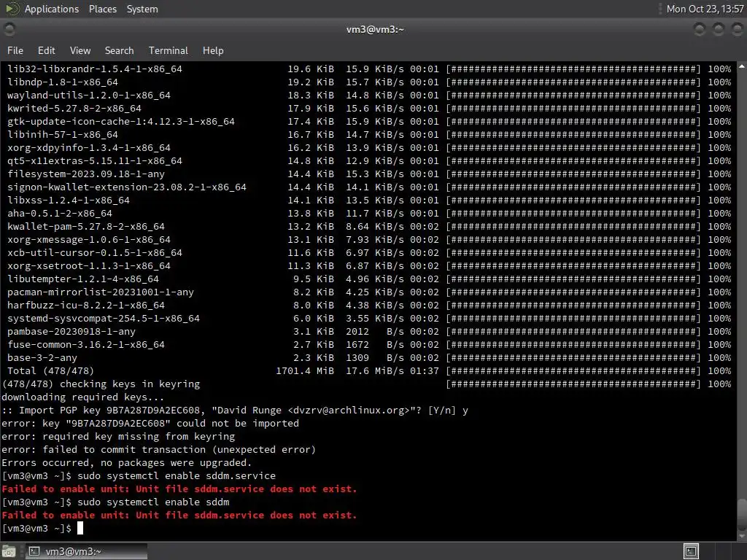Click the window title 'vm3@vm3:~'
This screenshot has width=747, height=560.
pos(375,29)
